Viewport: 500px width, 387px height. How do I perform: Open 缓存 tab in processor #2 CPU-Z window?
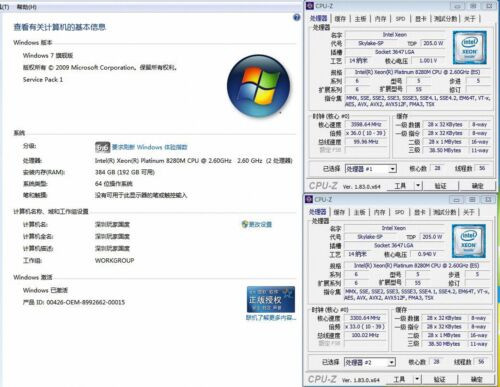pyautogui.click(x=339, y=212)
